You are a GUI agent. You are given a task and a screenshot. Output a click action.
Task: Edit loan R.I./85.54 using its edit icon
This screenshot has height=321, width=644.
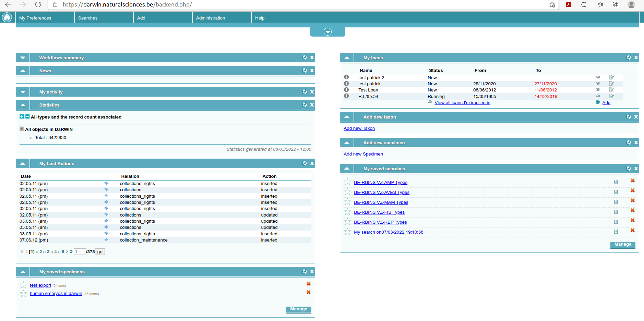pos(611,96)
